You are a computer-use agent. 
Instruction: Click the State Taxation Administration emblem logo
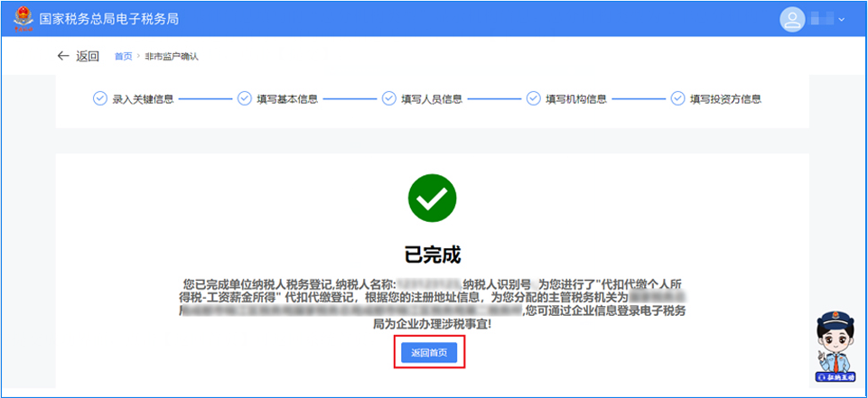[23, 17]
